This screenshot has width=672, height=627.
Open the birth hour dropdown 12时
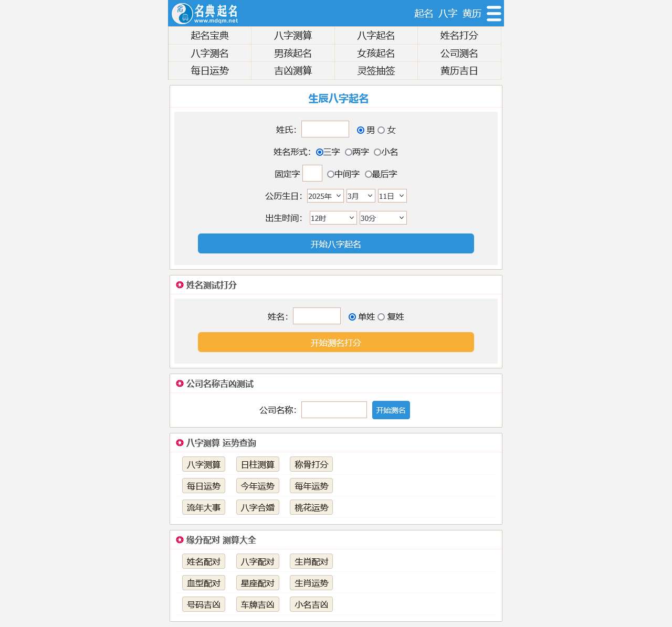(x=333, y=218)
